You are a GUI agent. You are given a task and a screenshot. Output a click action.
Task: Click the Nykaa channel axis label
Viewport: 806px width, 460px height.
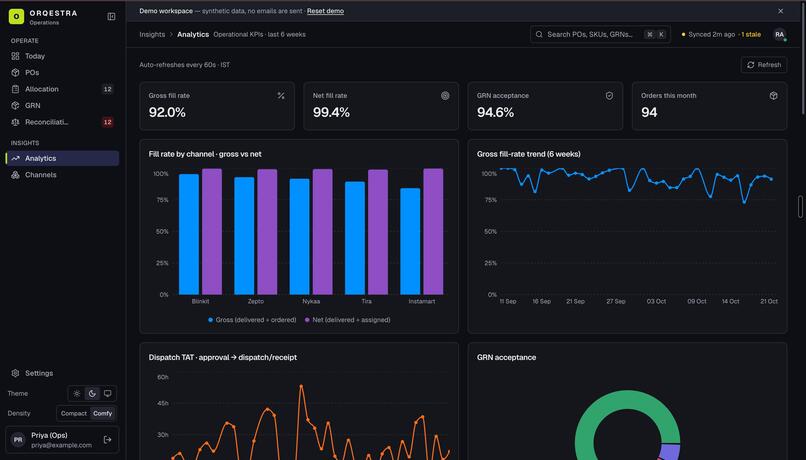[311, 301]
